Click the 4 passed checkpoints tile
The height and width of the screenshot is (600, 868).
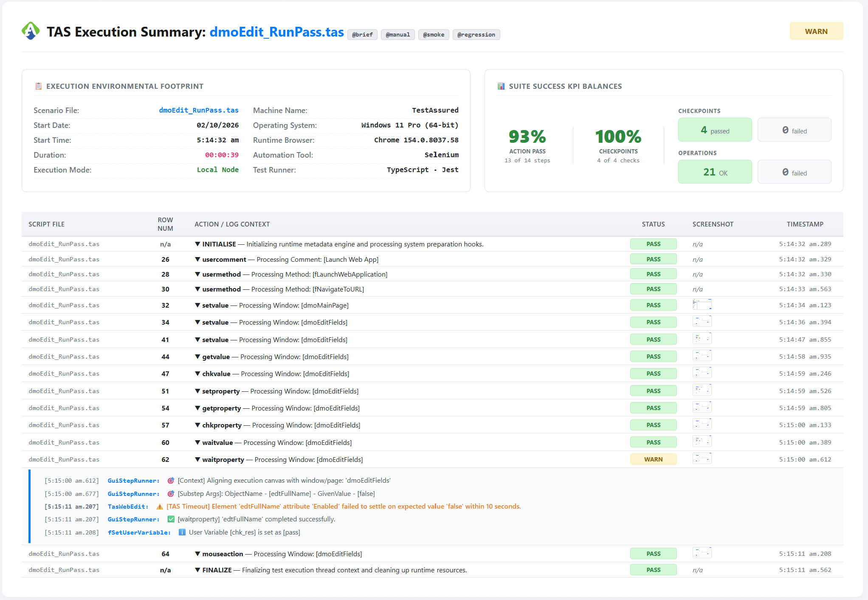click(715, 130)
